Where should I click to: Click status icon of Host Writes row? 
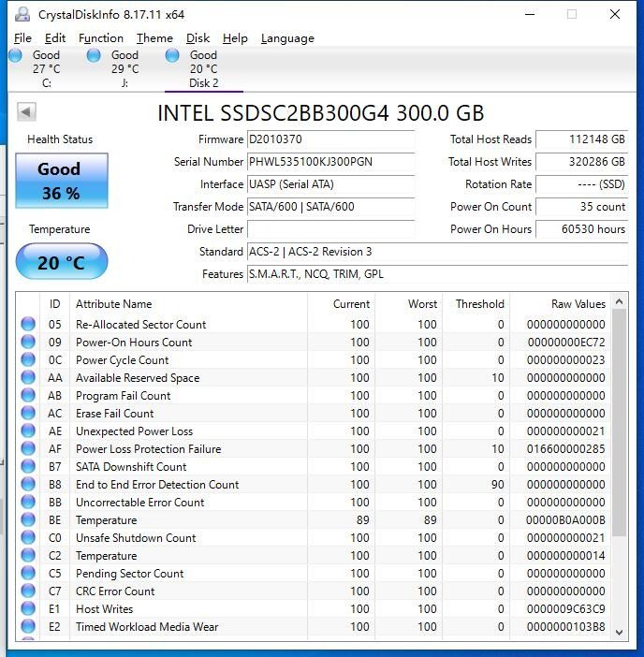pyautogui.click(x=28, y=609)
